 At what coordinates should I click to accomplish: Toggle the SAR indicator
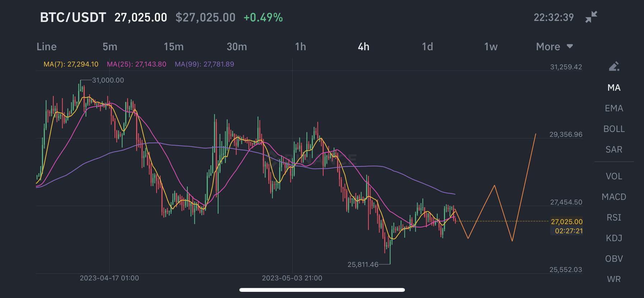[x=614, y=149]
